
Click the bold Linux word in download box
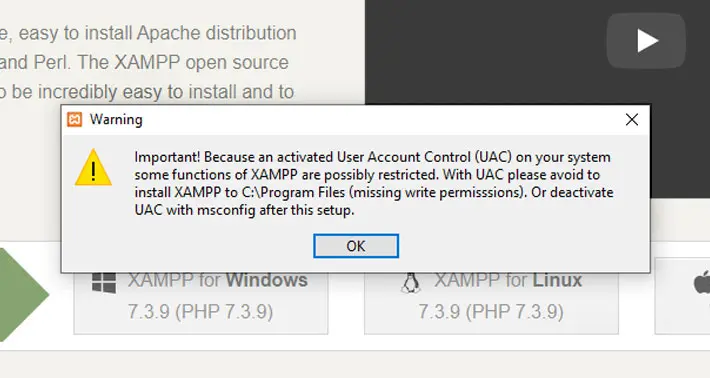tap(557, 281)
